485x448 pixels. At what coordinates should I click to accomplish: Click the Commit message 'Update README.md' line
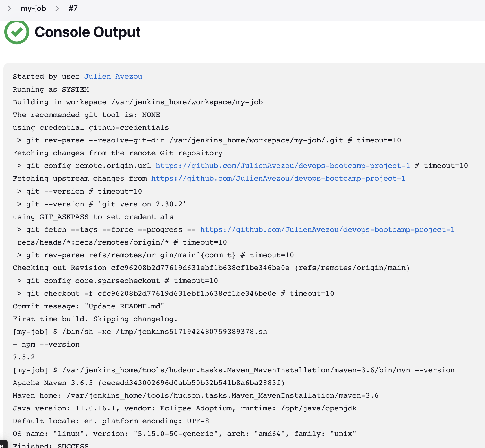coord(88,306)
